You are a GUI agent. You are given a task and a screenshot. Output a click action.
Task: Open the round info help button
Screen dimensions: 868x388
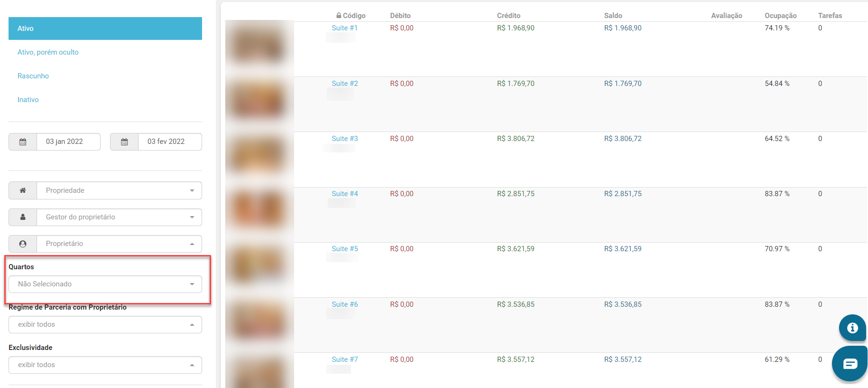tap(852, 328)
